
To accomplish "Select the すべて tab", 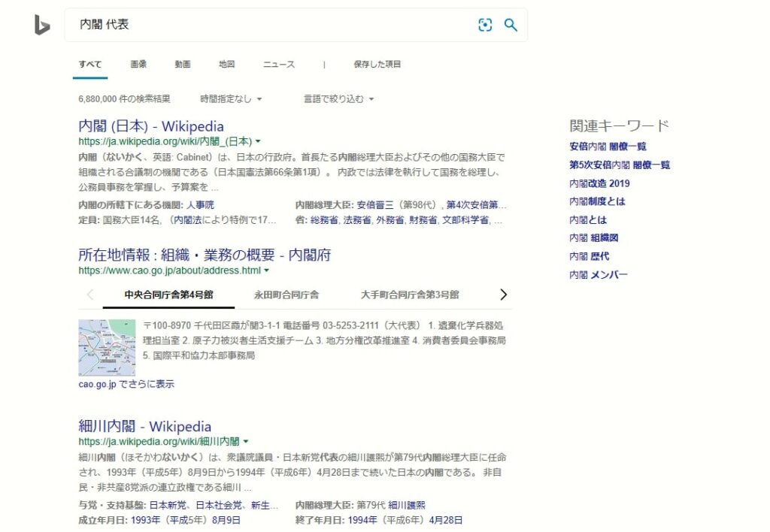I will point(90,64).
